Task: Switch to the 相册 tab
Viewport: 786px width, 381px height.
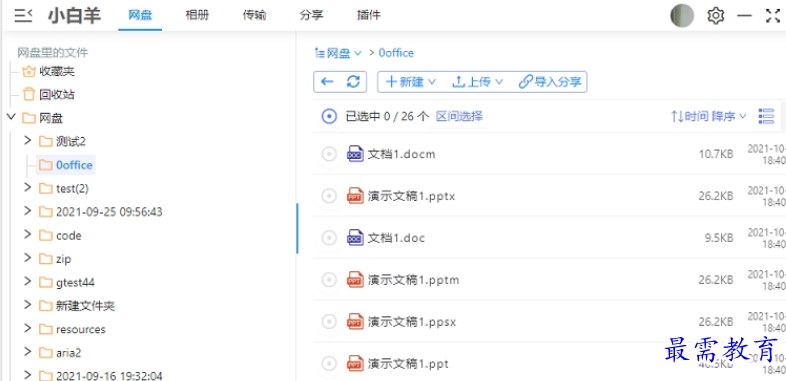Action: click(197, 16)
